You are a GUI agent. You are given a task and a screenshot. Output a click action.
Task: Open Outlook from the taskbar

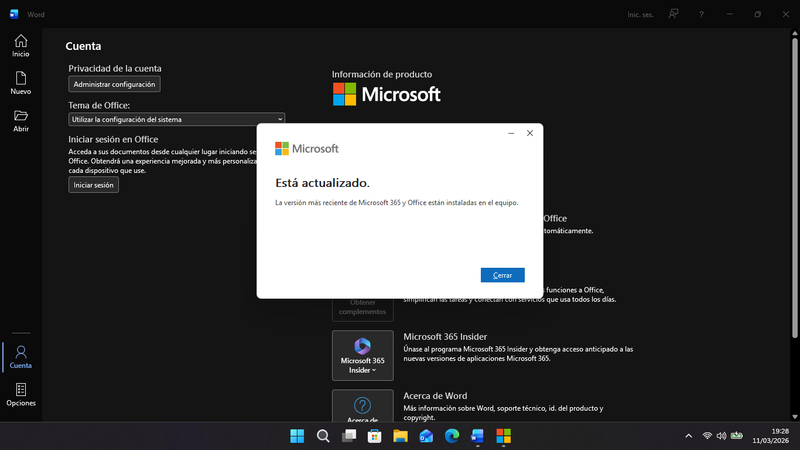pos(426,436)
